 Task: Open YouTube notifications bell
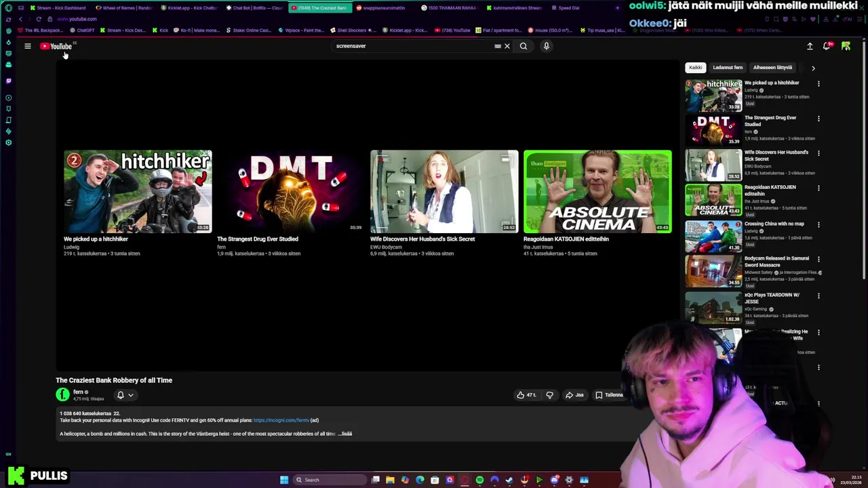tap(827, 46)
